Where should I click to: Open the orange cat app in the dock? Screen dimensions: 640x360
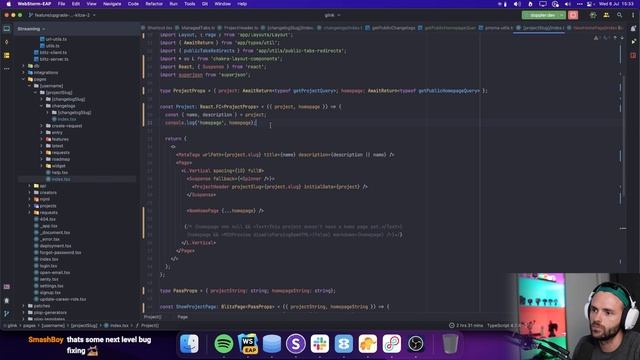(x=367, y=344)
